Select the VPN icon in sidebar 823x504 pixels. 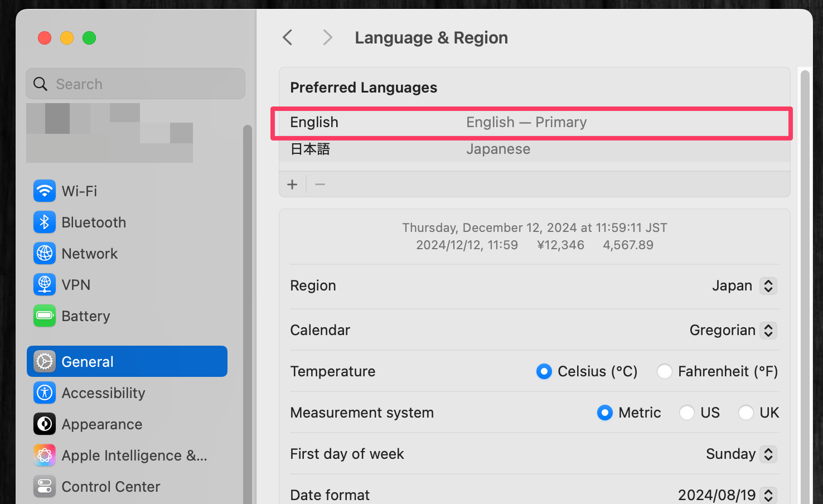pyautogui.click(x=45, y=284)
